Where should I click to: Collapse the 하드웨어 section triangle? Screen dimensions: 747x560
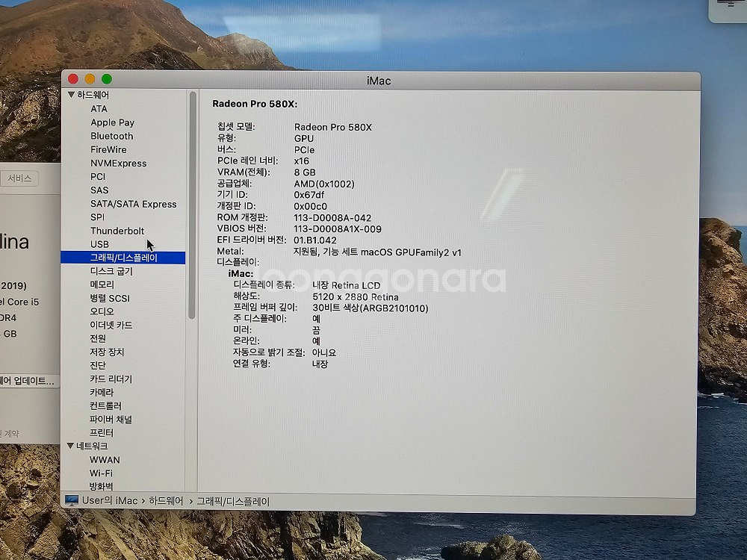coord(71,95)
